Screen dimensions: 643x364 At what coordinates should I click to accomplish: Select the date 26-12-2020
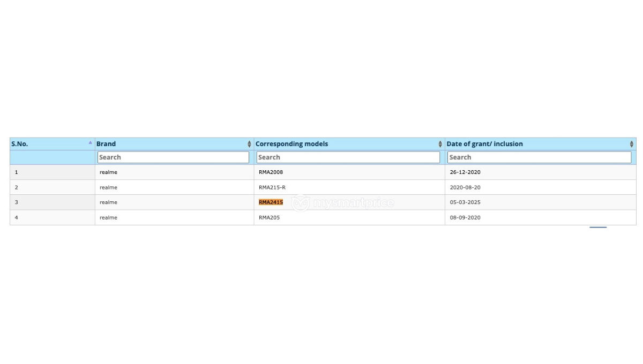point(465,172)
